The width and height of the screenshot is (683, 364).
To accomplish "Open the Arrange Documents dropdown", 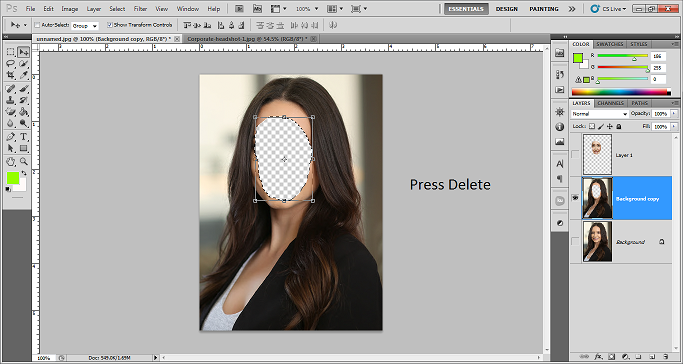I will 335,9.
